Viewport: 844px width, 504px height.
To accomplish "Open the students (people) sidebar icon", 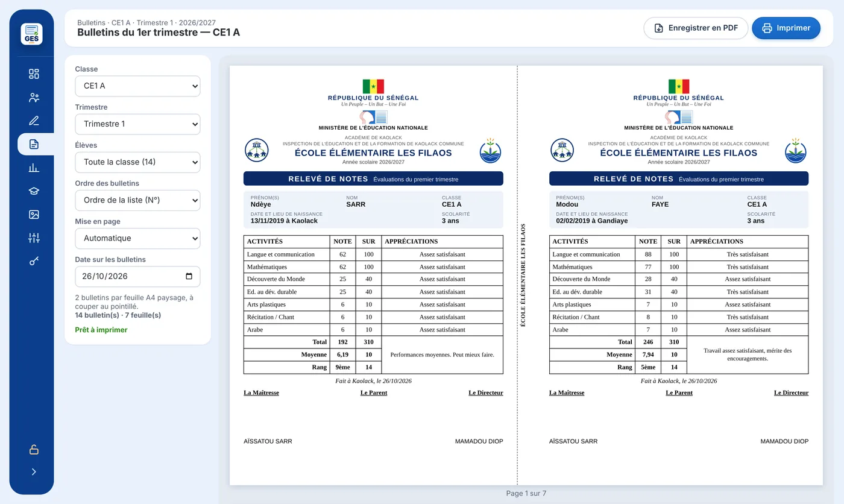I will tap(34, 98).
